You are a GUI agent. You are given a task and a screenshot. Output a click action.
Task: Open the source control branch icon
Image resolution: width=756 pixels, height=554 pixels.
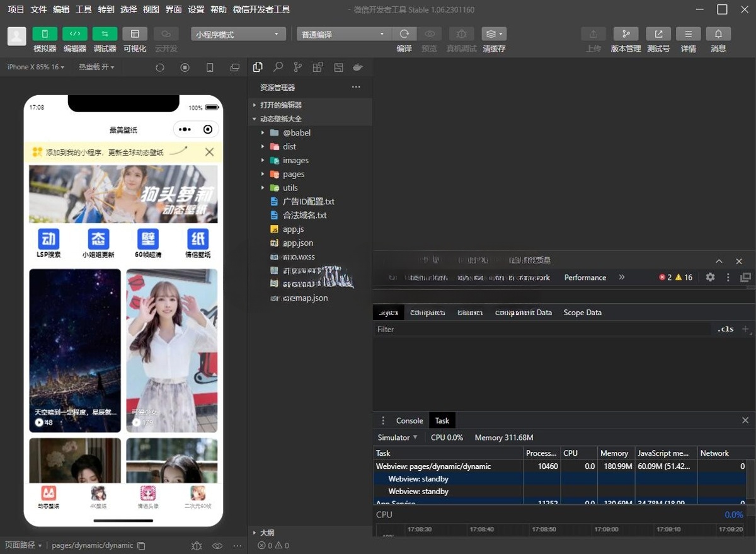[297, 67]
